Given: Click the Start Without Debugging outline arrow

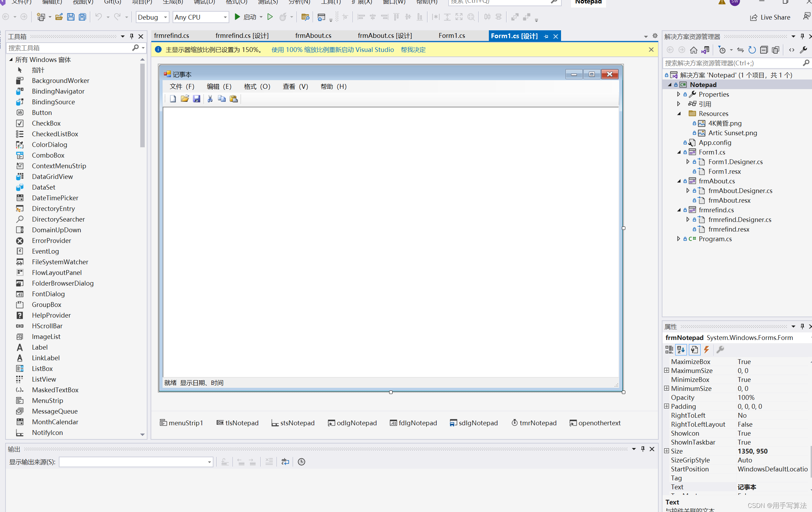Looking at the screenshot, I should click(x=270, y=17).
